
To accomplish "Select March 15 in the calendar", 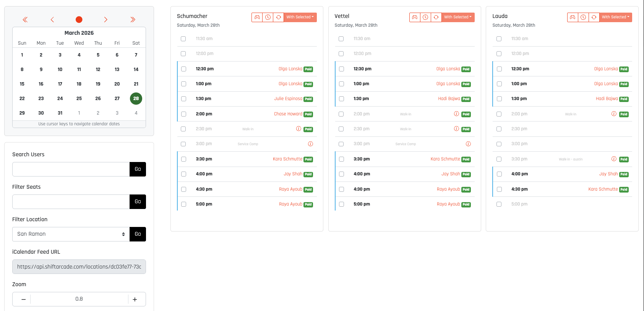I will (22, 84).
